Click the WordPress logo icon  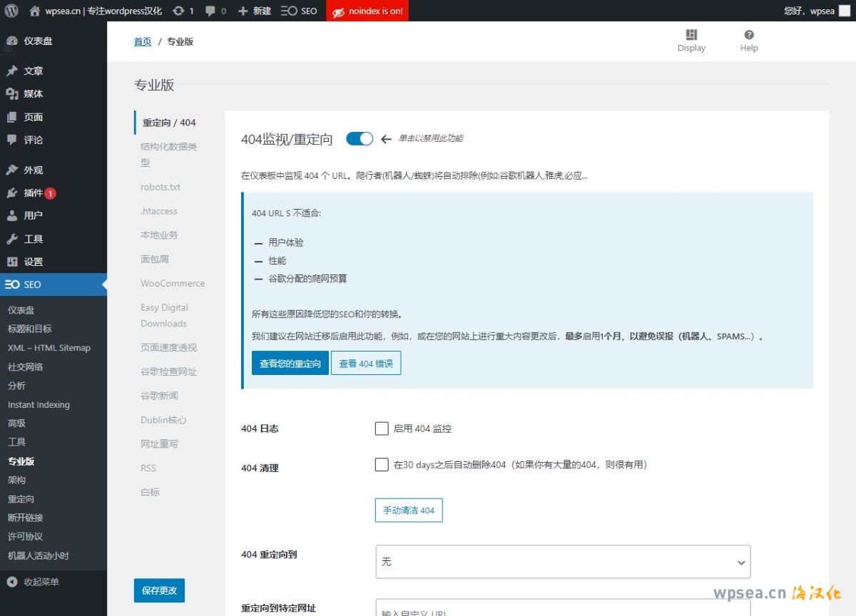11,11
